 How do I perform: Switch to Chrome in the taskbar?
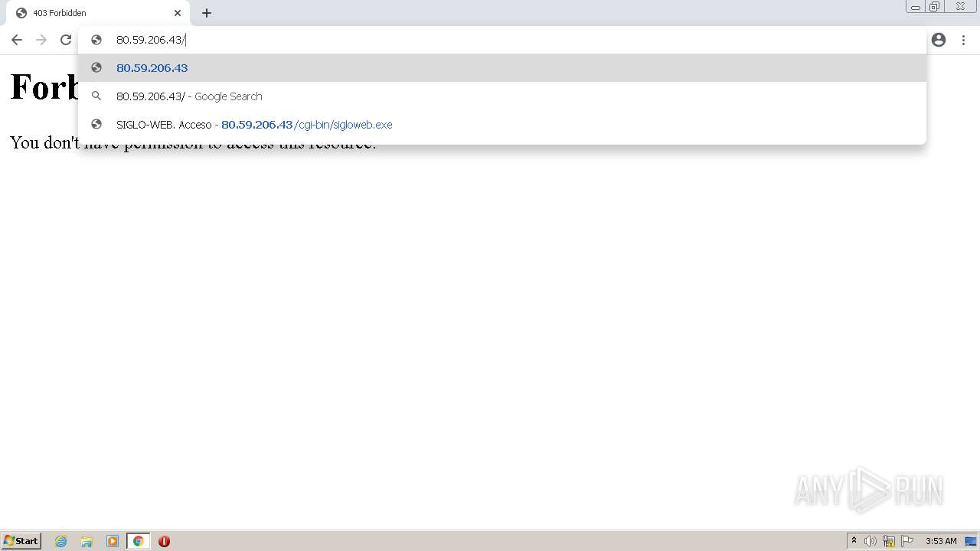pos(139,541)
